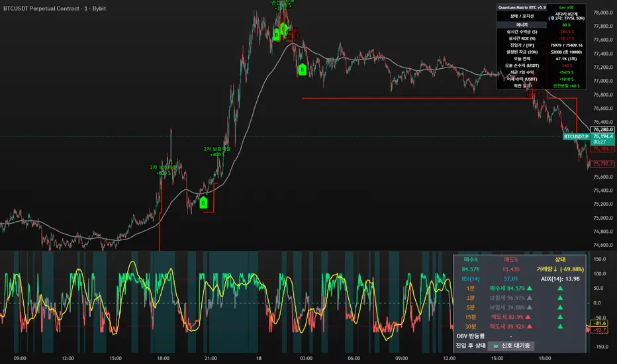The width and height of the screenshot is (617, 364).
Task: Click the 상태 column green triangle in 1분 row
Action: tap(560, 289)
